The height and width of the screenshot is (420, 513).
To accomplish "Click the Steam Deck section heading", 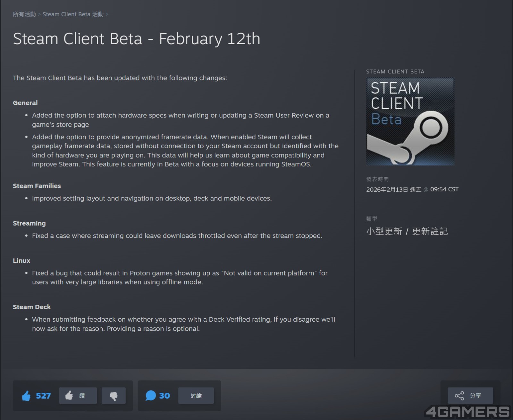I will (32, 307).
